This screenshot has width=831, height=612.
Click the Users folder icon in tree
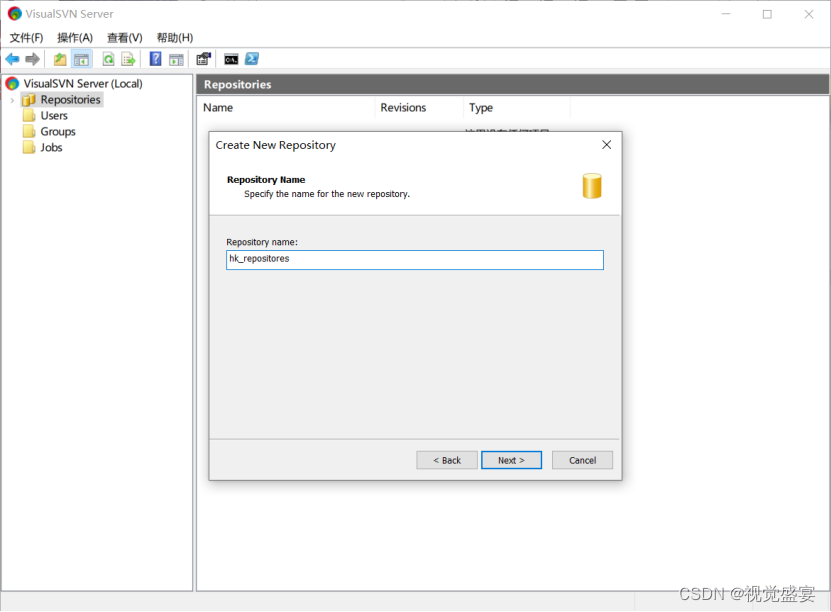coord(29,116)
